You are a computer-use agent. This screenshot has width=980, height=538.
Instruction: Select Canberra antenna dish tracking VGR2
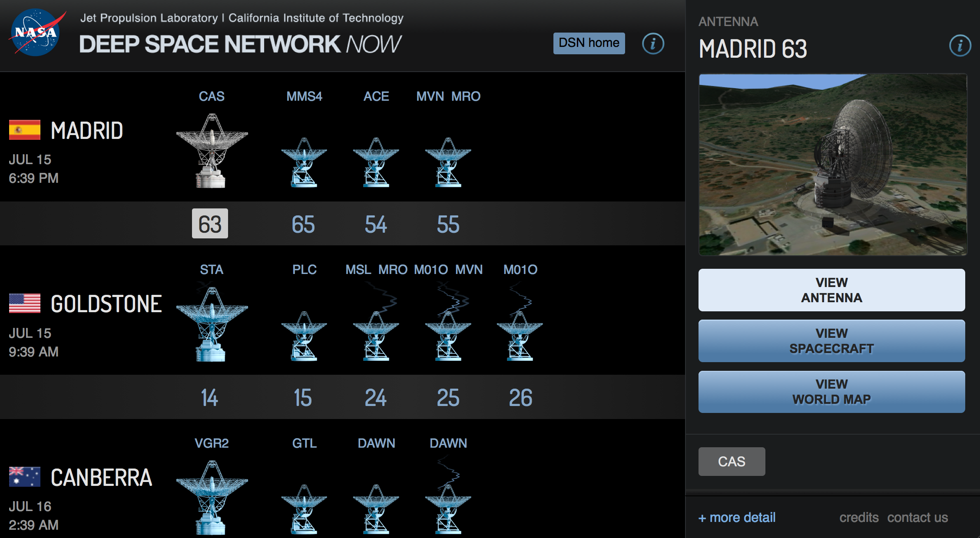[x=212, y=498]
